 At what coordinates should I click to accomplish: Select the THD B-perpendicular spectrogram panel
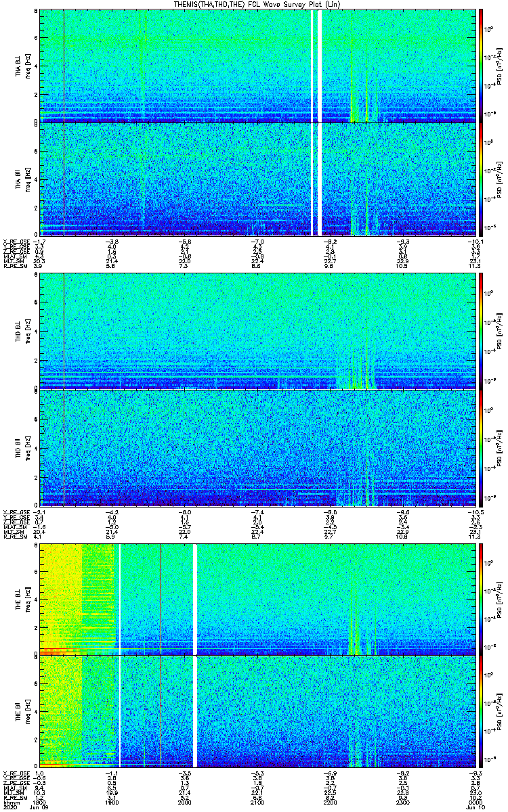pyautogui.click(x=257, y=331)
